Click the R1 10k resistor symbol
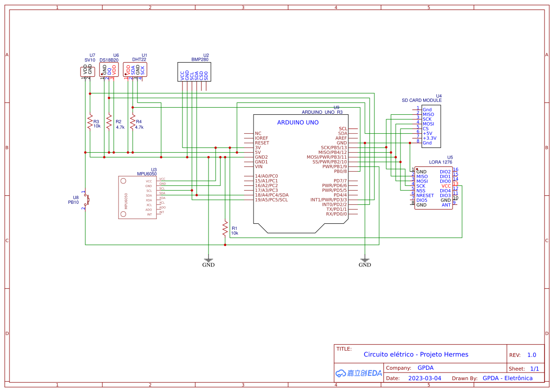This screenshot has height=392, width=554. pos(225,229)
